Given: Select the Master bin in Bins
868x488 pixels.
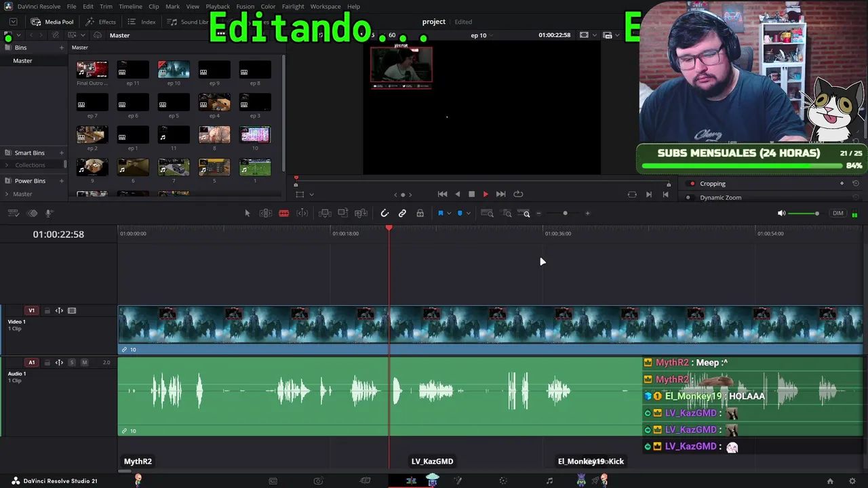Looking at the screenshot, I should click(22, 61).
